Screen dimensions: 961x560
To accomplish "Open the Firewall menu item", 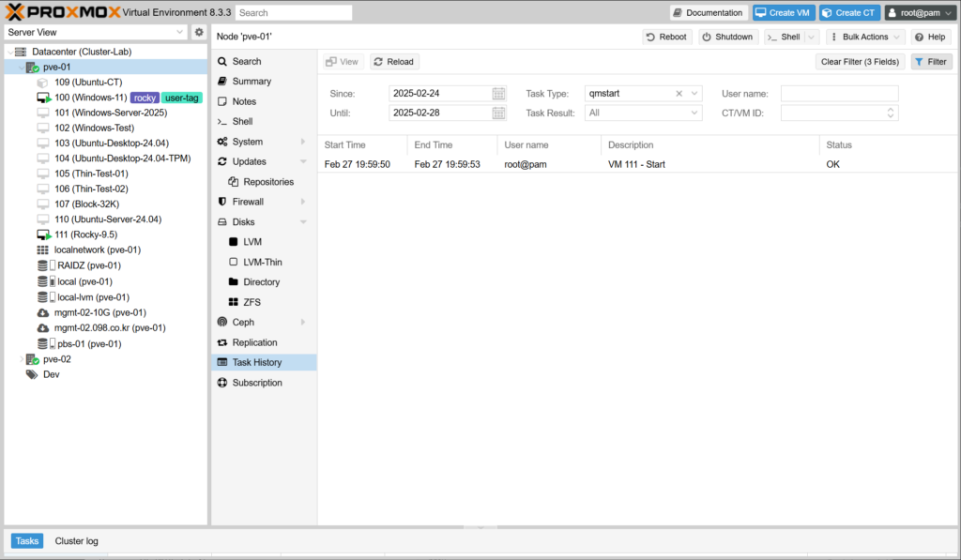I will 248,202.
